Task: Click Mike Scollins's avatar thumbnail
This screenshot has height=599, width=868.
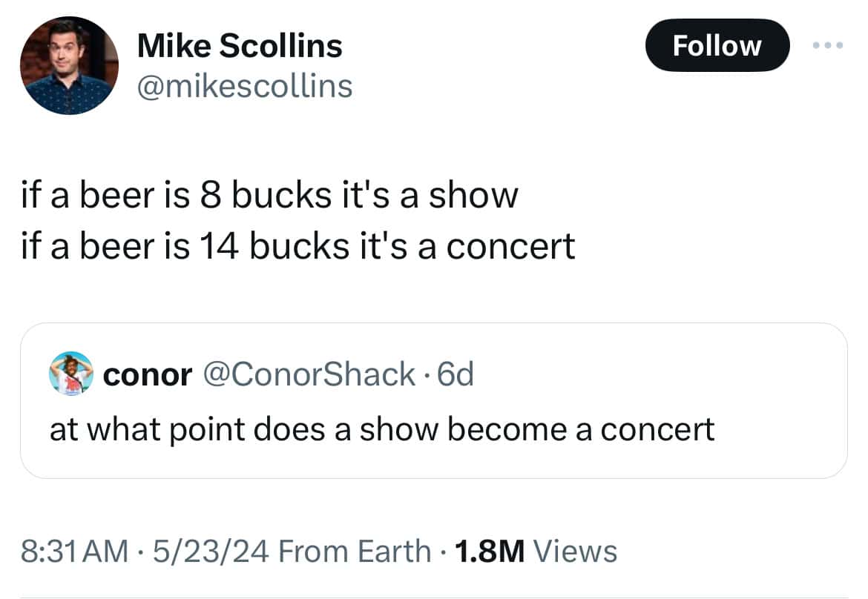Action: (x=68, y=64)
